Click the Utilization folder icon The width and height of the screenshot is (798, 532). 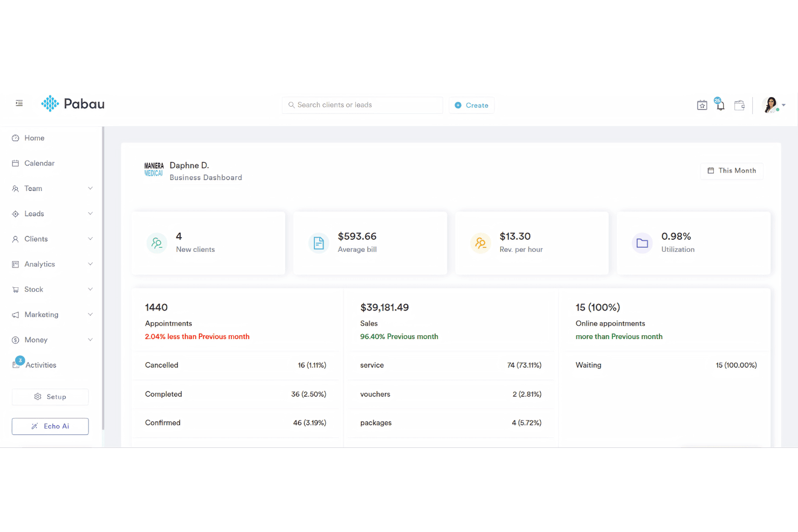pos(642,243)
